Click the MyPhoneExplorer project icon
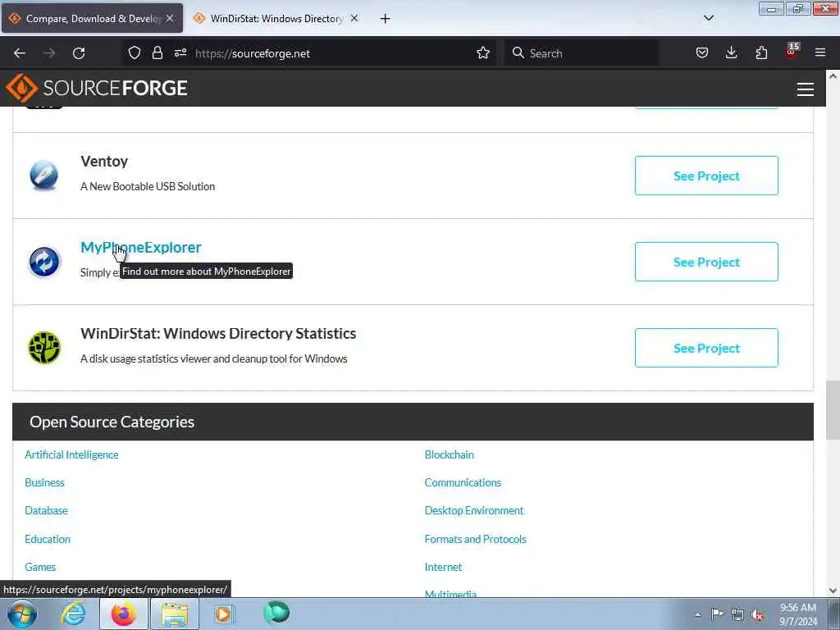 [44, 262]
